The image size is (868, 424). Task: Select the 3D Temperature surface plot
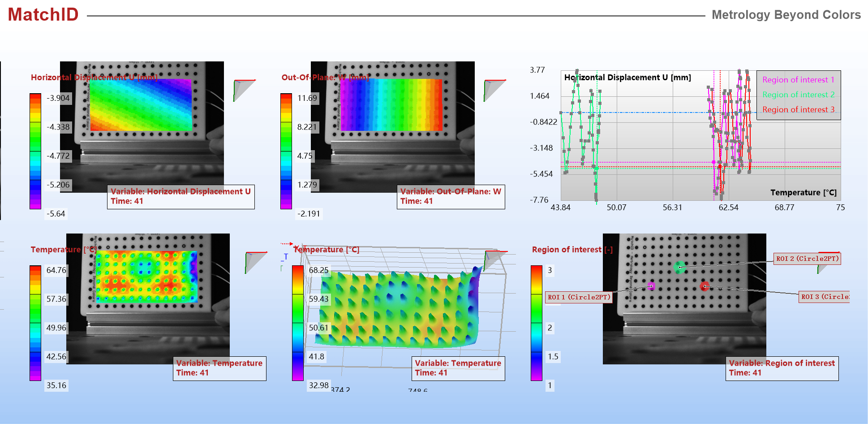tap(400, 308)
